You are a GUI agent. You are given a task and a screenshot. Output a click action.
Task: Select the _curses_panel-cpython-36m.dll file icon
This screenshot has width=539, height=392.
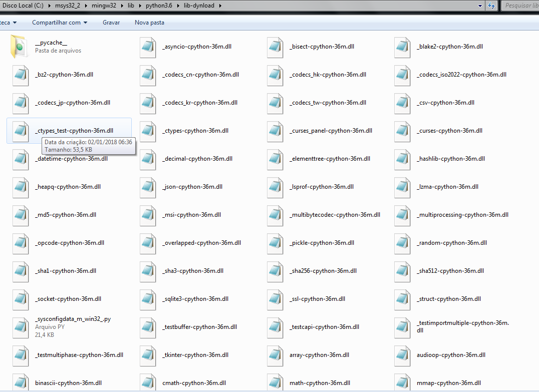click(275, 131)
